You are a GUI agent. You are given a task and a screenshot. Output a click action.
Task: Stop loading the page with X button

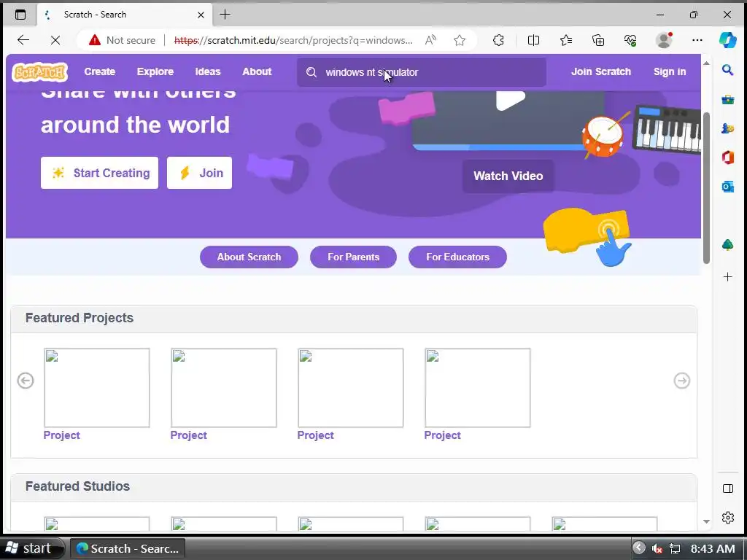pos(55,41)
